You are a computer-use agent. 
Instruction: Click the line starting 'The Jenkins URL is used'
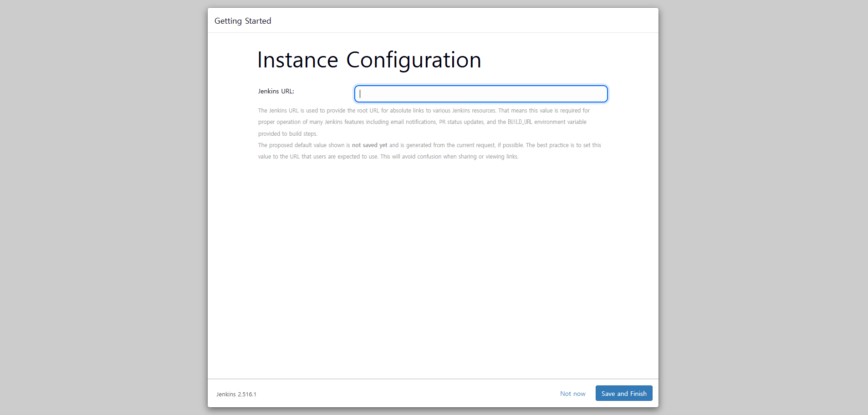coord(424,111)
